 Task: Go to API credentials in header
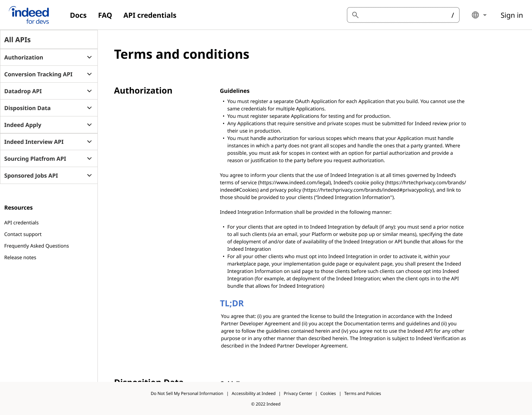point(150,15)
